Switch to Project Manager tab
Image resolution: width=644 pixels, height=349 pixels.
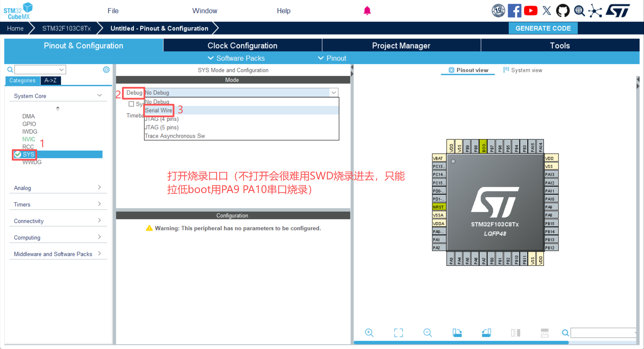(401, 45)
